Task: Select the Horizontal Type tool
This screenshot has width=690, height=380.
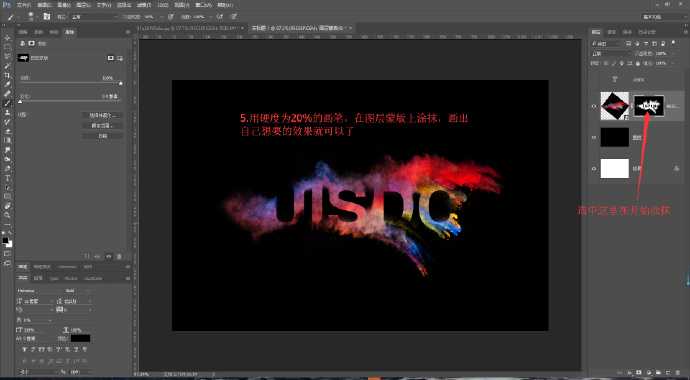Action: click(7, 178)
